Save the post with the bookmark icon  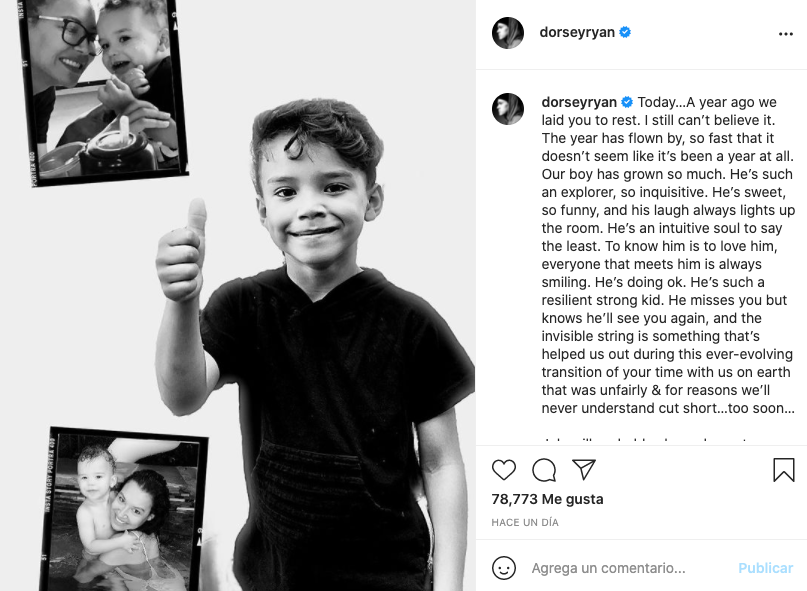tap(784, 470)
